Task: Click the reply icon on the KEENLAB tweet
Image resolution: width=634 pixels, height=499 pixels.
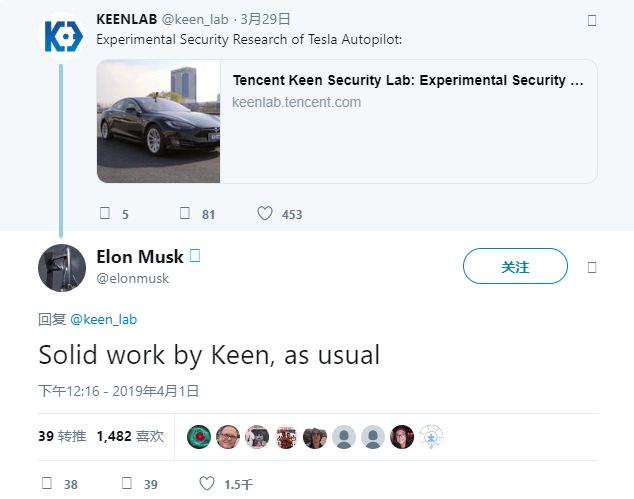Action: [105, 213]
